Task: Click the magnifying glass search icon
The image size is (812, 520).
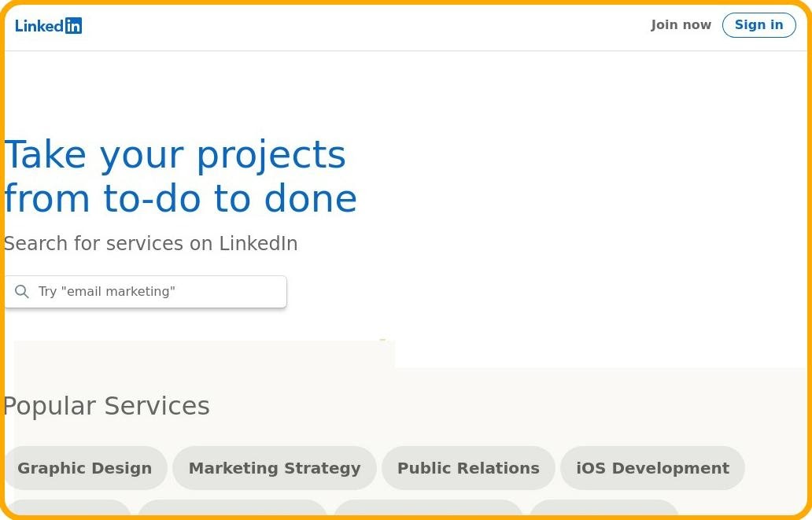Action: 22,292
